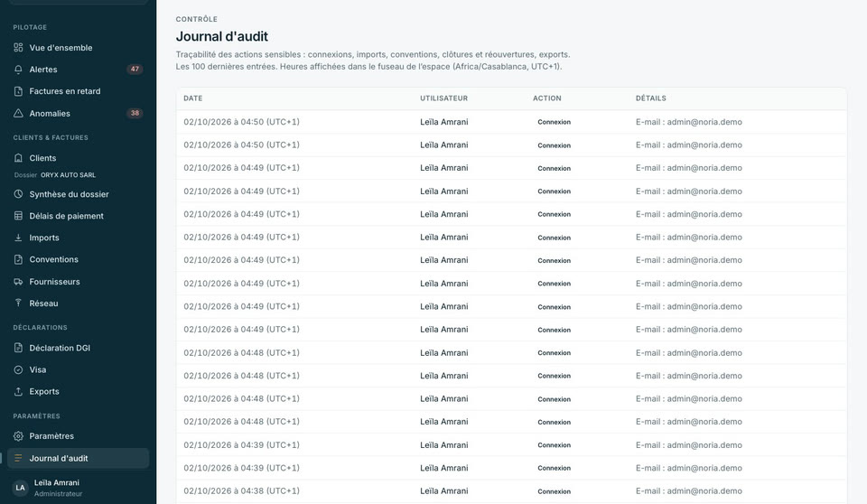Open the Exports sidebar link
This screenshot has height=504, width=867.
78,391
